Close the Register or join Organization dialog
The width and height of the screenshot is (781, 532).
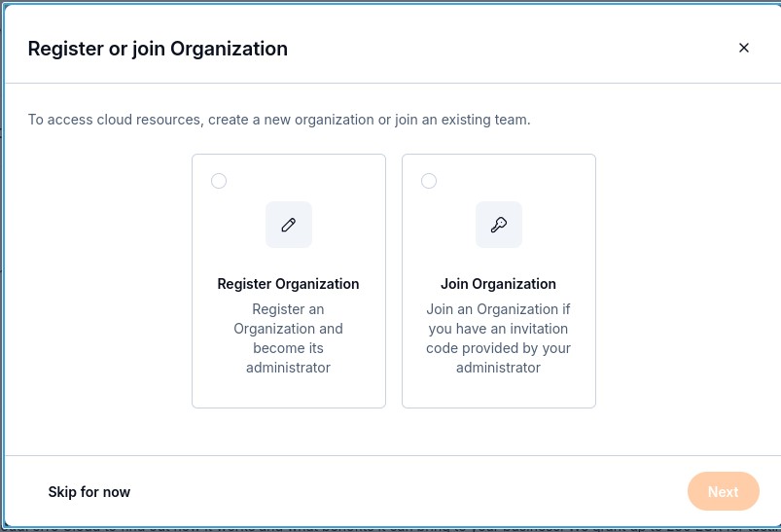click(x=744, y=48)
